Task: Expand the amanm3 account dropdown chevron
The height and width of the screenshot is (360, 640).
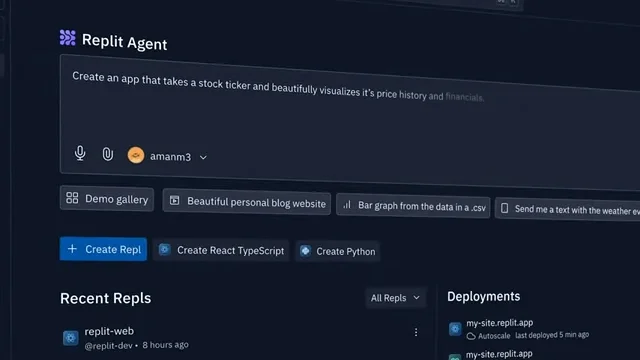Action: point(203,157)
